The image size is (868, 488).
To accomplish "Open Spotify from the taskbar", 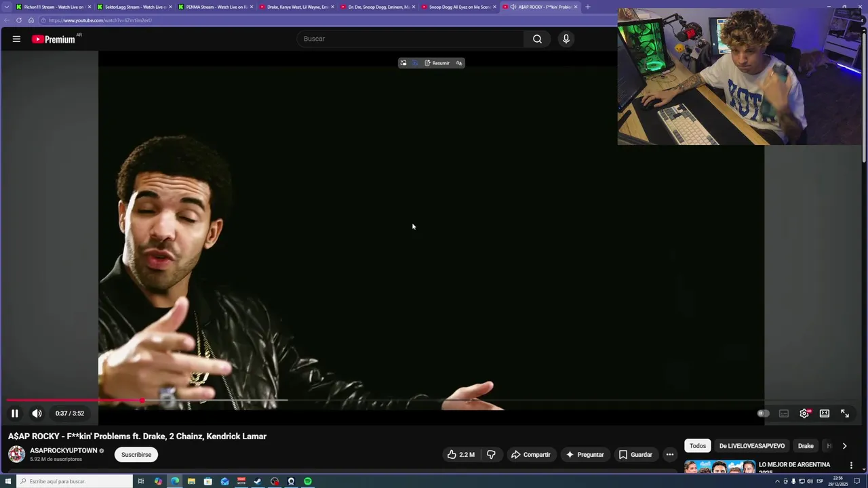I will tap(308, 481).
